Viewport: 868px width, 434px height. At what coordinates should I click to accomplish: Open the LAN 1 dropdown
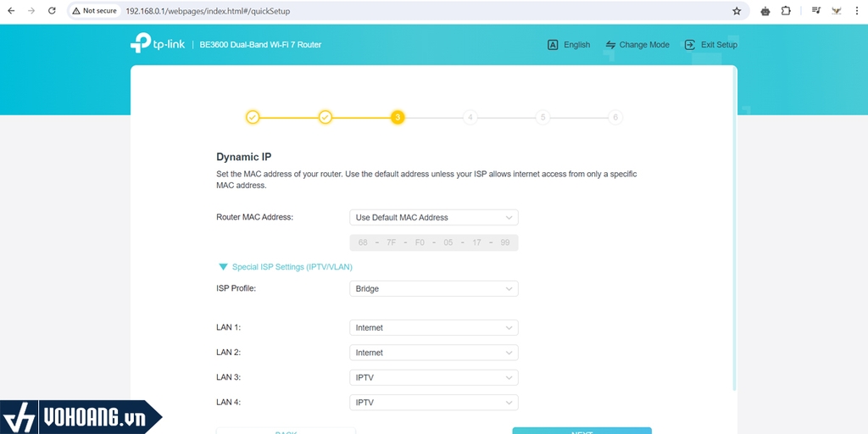(434, 328)
